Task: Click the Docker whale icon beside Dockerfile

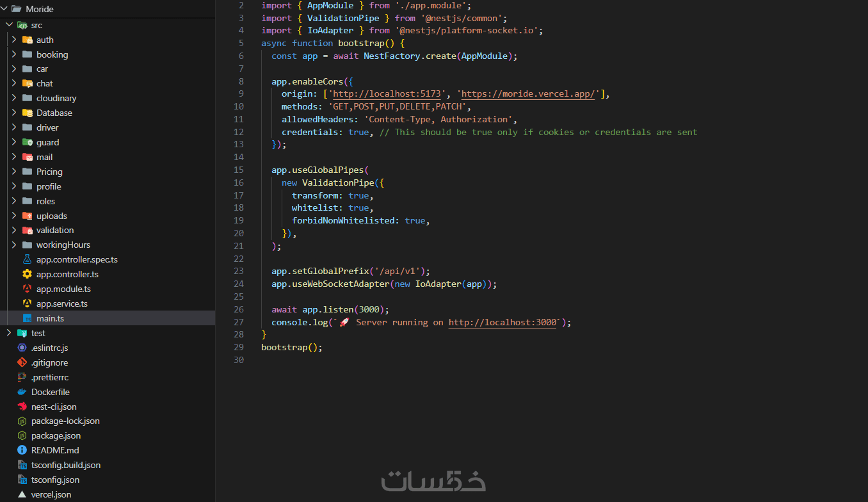Action: 22,392
